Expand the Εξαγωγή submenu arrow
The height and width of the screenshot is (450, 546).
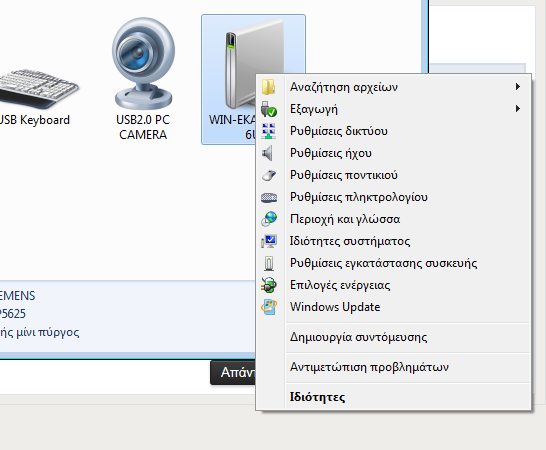(x=518, y=109)
